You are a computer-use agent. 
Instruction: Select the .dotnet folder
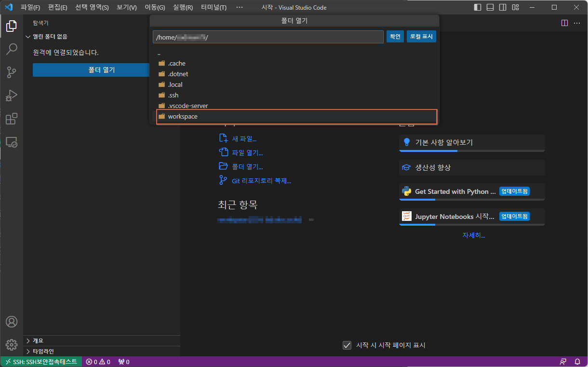294,74
